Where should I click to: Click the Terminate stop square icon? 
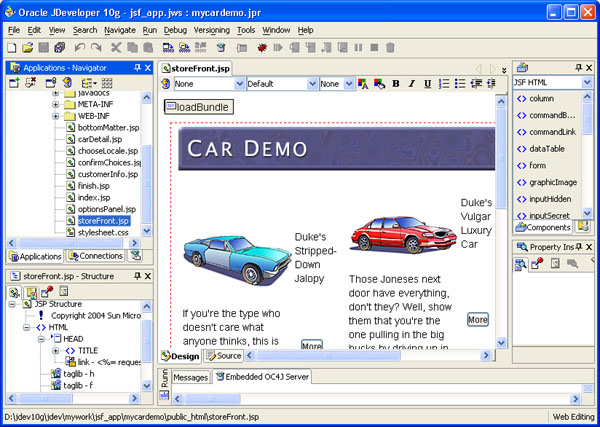point(374,47)
